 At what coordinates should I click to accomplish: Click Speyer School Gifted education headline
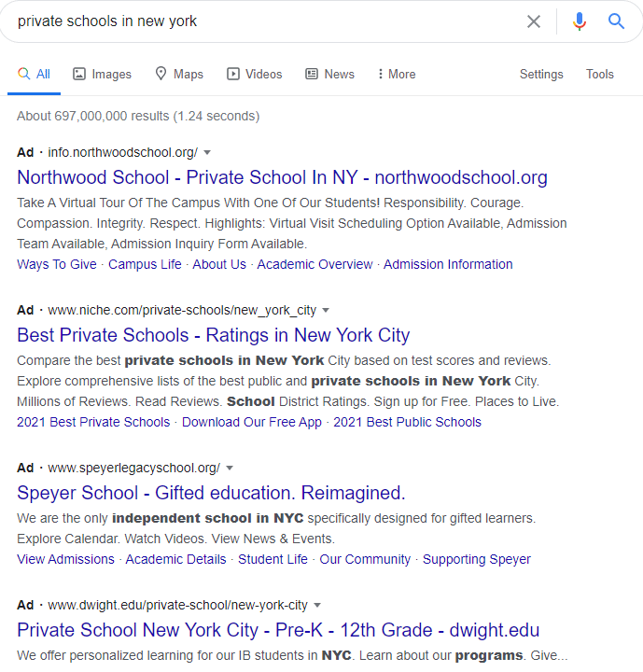point(211,493)
